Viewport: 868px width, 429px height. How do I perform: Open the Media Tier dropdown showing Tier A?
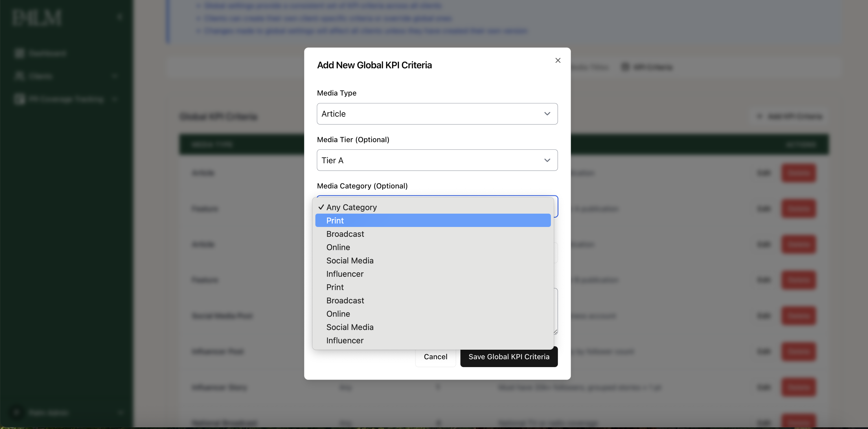click(x=437, y=160)
